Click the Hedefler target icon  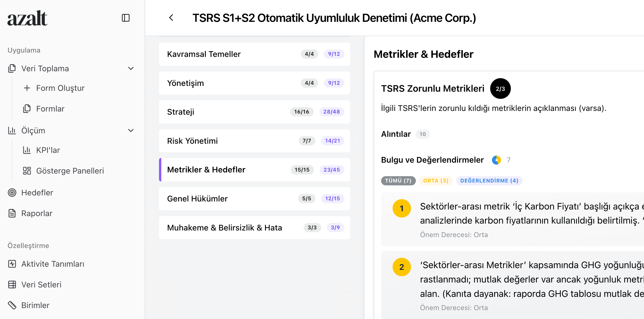click(12, 193)
